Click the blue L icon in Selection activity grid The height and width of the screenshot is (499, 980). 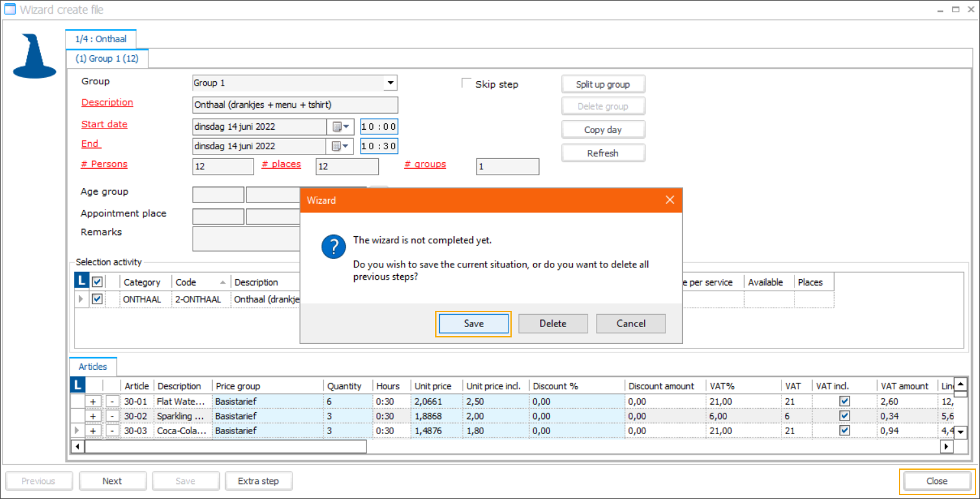click(x=82, y=282)
